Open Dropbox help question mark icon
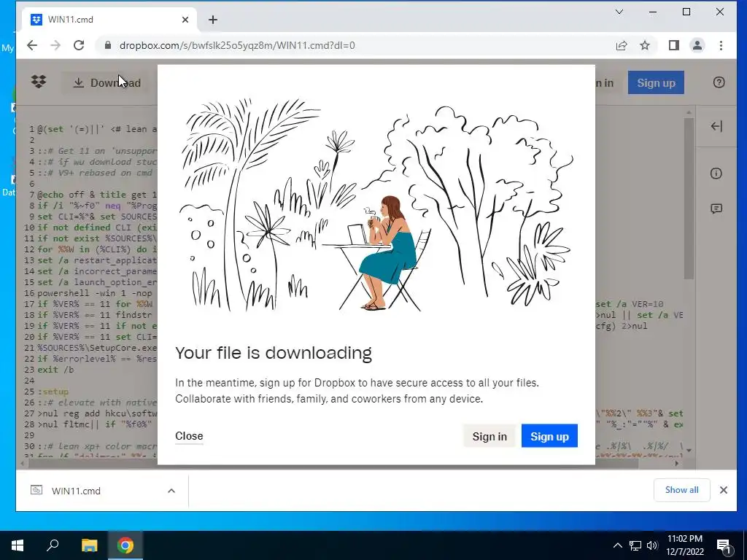Screen dimensions: 747x560 click(x=719, y=82)
